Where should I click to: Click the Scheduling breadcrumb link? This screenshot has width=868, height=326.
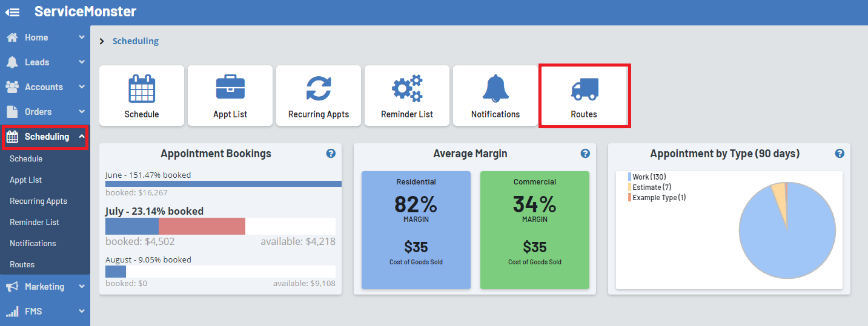coord(136,41)
